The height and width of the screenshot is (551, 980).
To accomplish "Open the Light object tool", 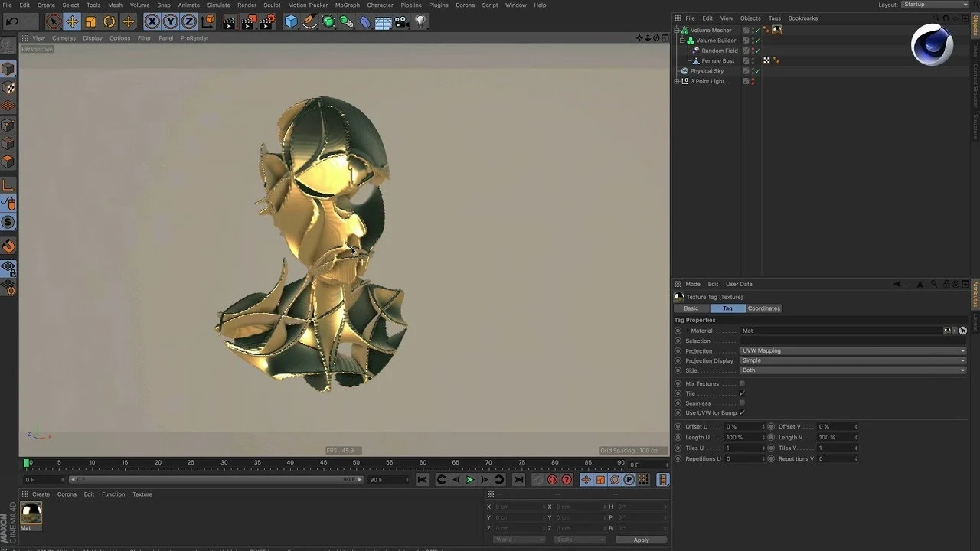I will 420,21.
